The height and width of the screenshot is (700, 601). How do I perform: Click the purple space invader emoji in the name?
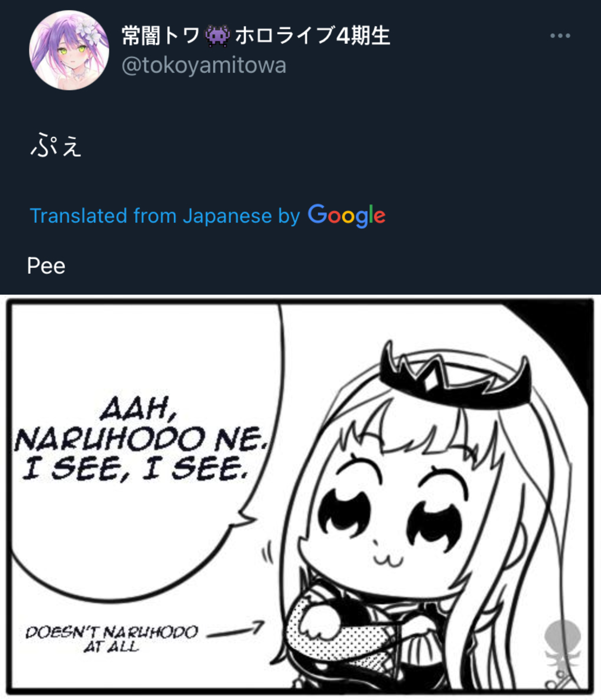click(217, 36)
